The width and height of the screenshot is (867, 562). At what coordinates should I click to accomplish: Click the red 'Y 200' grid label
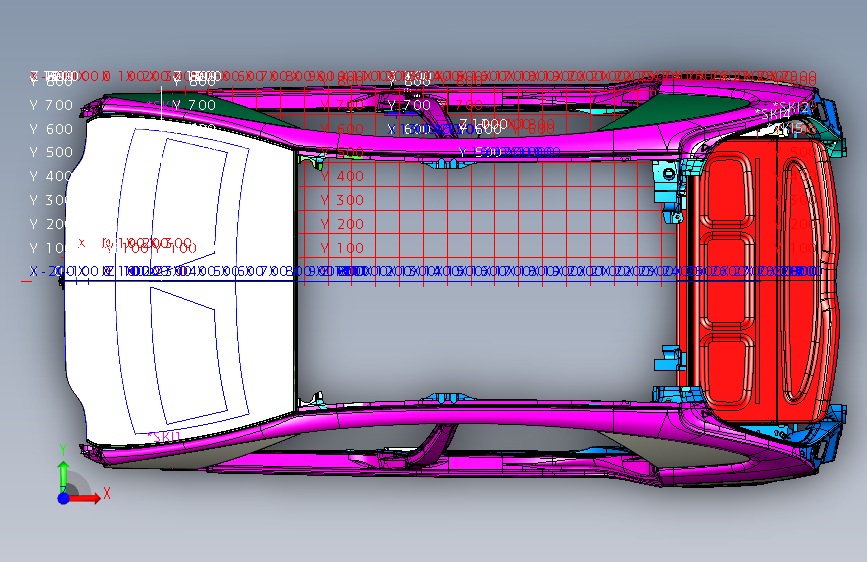tap(342, 224)
